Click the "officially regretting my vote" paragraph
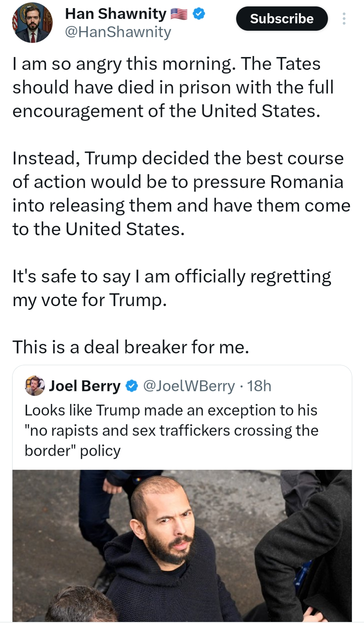The image size is (364, 623). pyautogui.click(x=172, y=288)
